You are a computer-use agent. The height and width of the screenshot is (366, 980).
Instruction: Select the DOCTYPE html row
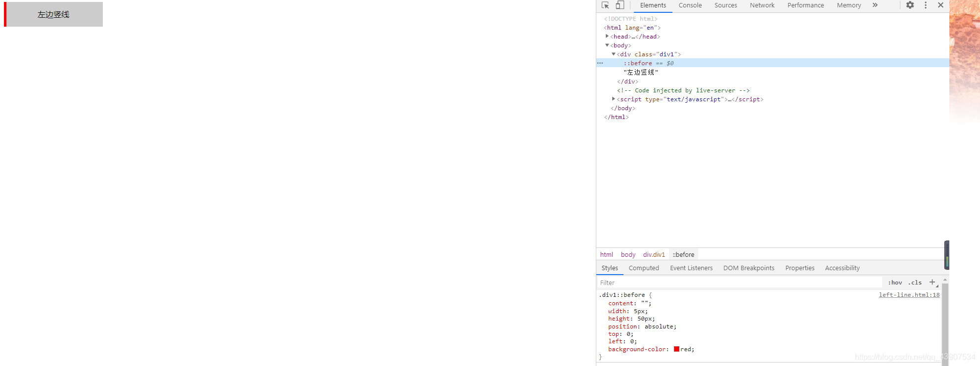point(772,19)
